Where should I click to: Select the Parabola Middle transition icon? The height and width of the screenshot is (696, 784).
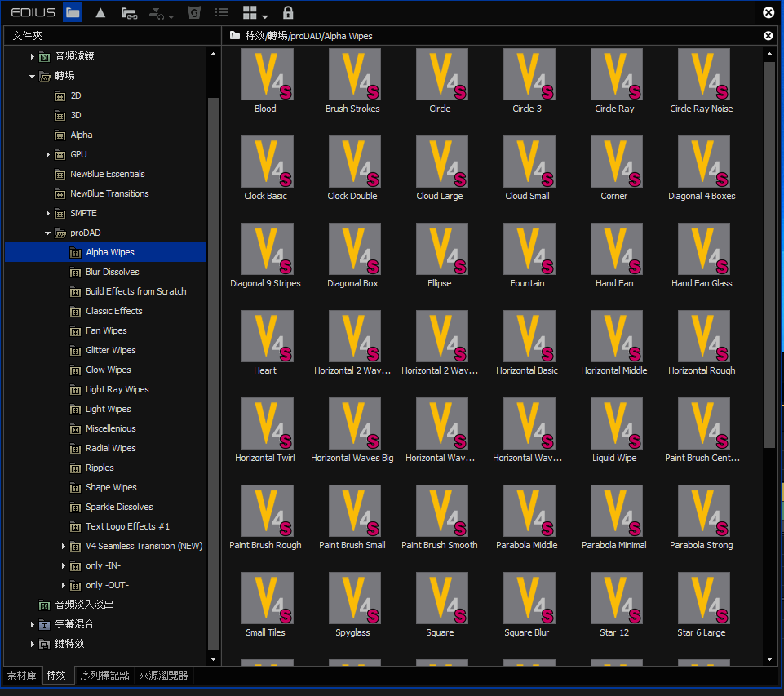pos(529,511)
